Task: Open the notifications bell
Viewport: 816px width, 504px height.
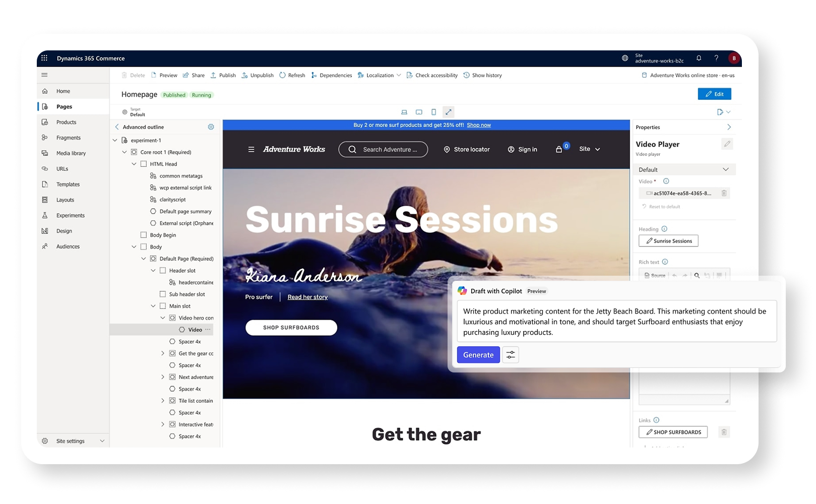Action: (x=699, y=58)
